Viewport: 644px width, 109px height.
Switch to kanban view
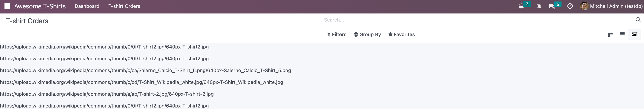click(610, 34)
